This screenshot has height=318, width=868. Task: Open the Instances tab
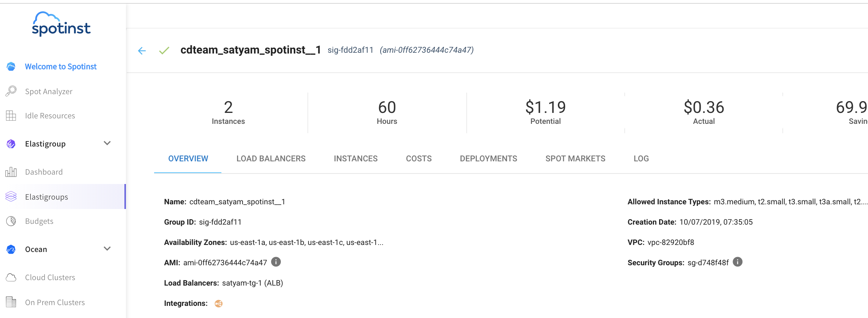point(356,159)
